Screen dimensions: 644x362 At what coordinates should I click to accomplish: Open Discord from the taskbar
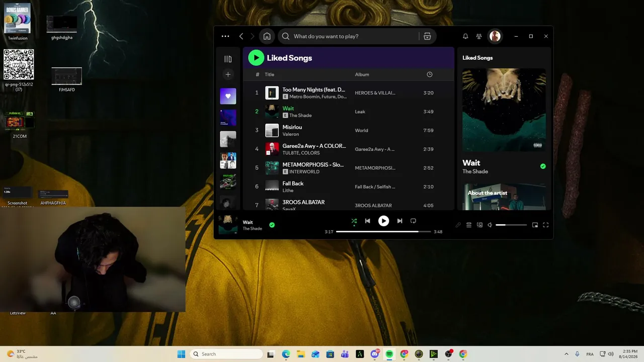point(375,354)
